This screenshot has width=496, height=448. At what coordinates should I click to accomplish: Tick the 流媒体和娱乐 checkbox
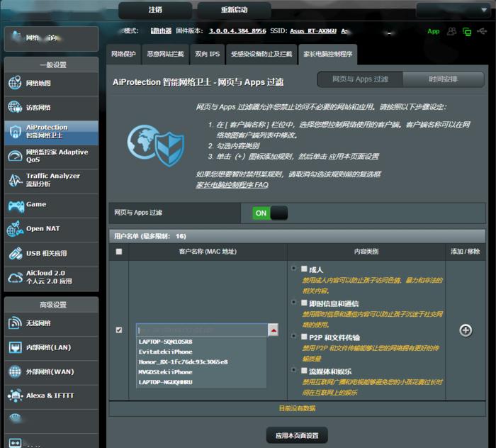click(x=304, y=370)
